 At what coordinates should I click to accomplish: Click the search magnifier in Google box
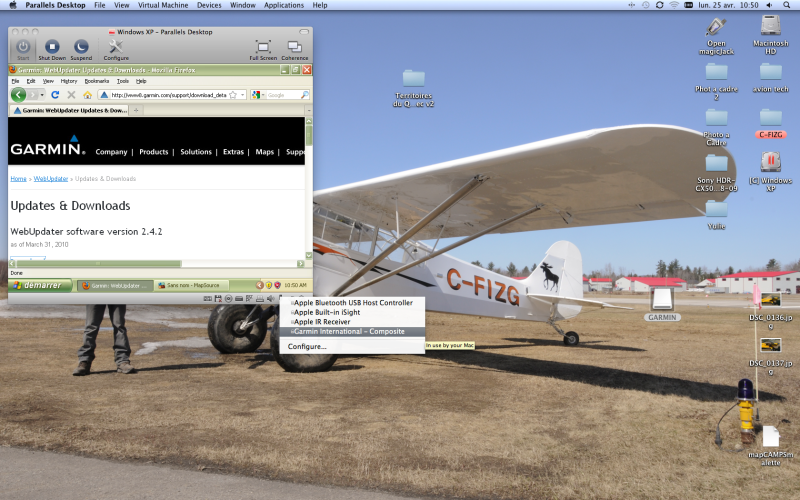305,95
